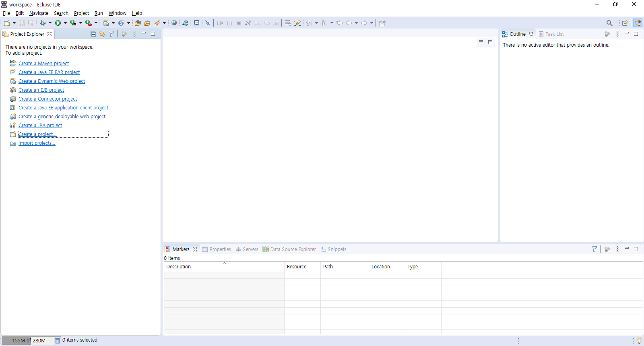This screenshot has height=346, width=644.
Task: Expand the Coverage dropdown arrow
Action: [80, 23]
